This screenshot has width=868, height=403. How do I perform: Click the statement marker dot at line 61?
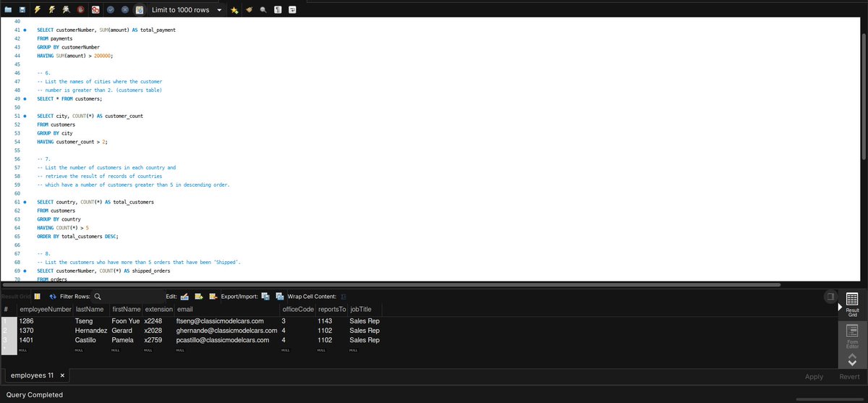(x=25, y=202)
